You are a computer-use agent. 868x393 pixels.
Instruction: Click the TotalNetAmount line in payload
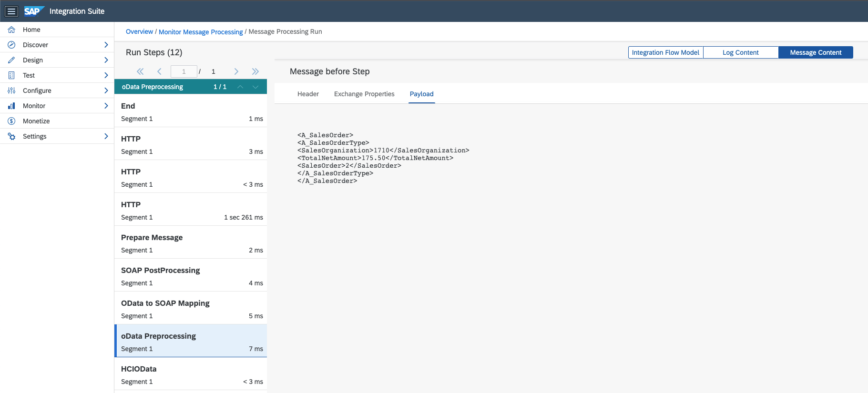coord(375,158)
